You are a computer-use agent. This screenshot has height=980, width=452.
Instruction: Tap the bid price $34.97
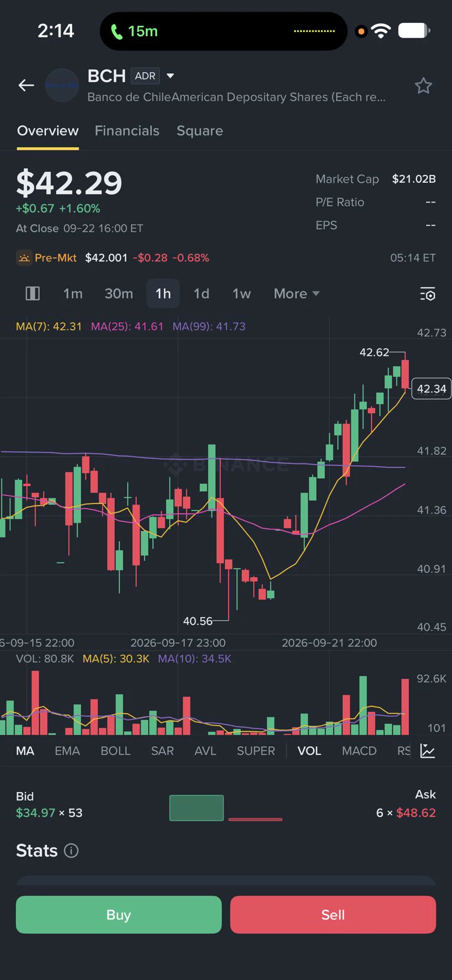tap(35, 813)
